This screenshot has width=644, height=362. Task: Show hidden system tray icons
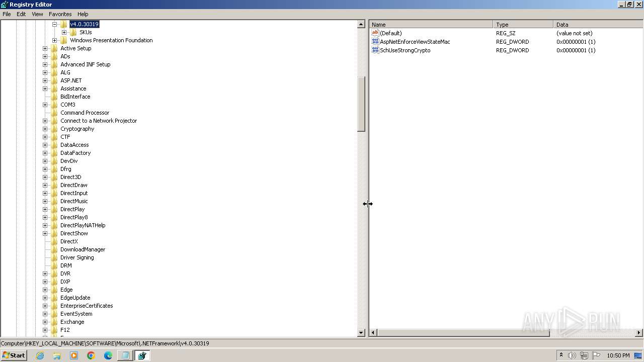click(561, 355)
